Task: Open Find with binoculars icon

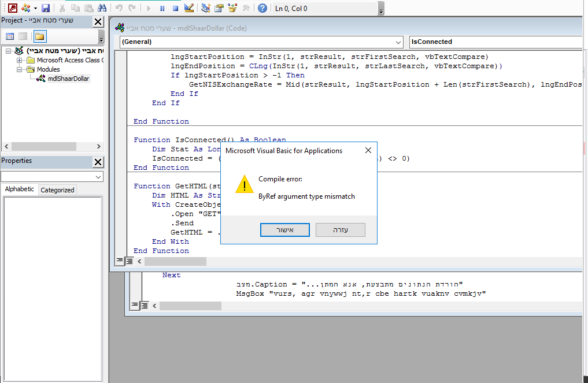Action: click(102, 8)
